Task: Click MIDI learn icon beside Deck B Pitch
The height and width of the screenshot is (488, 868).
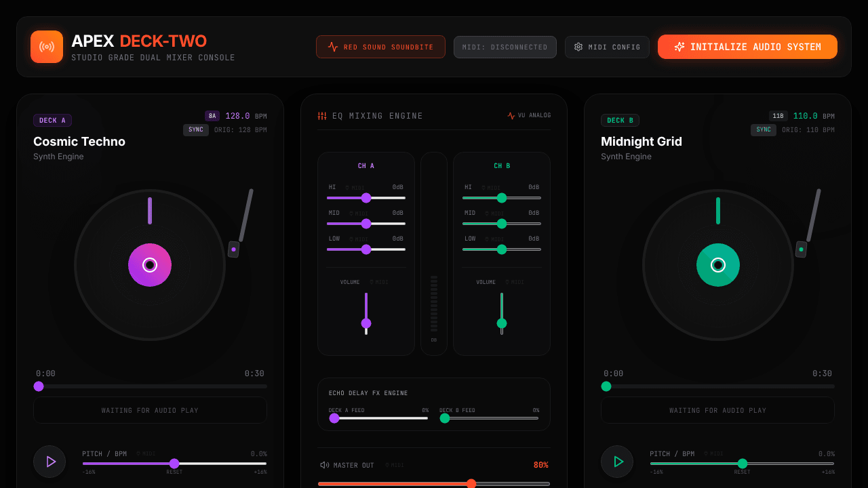Action: 714,454
